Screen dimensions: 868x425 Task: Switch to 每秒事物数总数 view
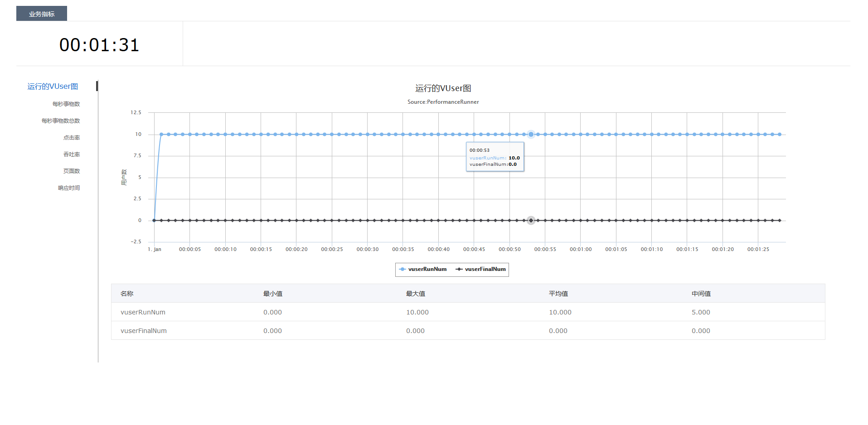61,121
